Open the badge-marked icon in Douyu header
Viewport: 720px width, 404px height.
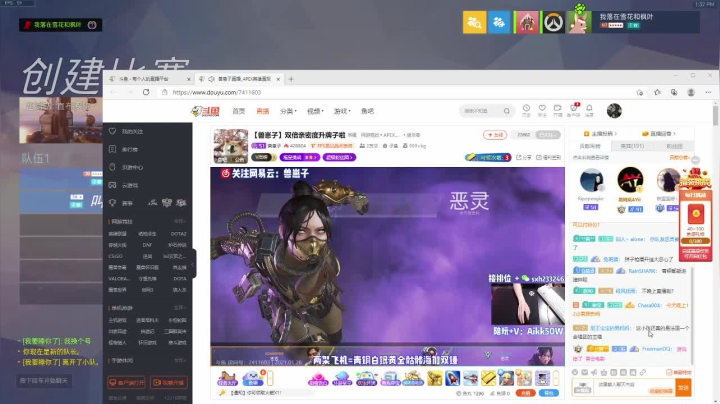coord(574,110)
